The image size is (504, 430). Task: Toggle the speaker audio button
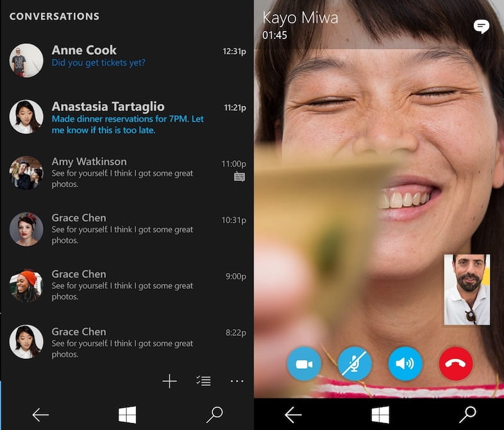coord(405,363)
